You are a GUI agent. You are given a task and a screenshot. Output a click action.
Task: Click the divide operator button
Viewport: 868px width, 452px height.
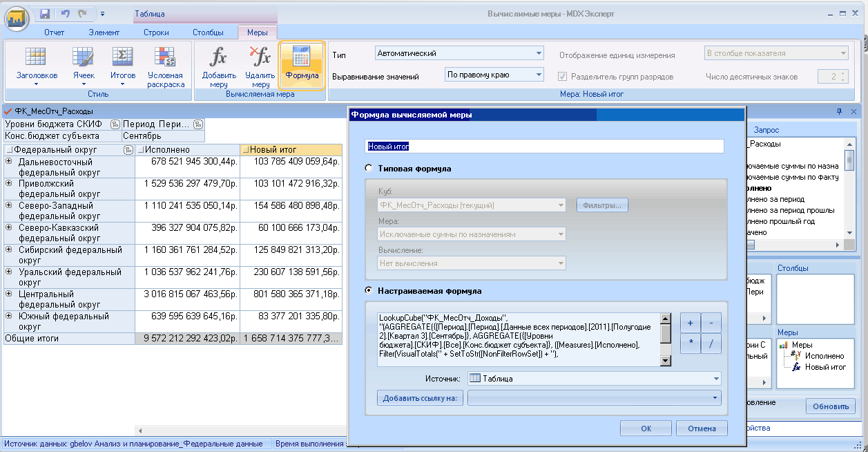(711, 342)
